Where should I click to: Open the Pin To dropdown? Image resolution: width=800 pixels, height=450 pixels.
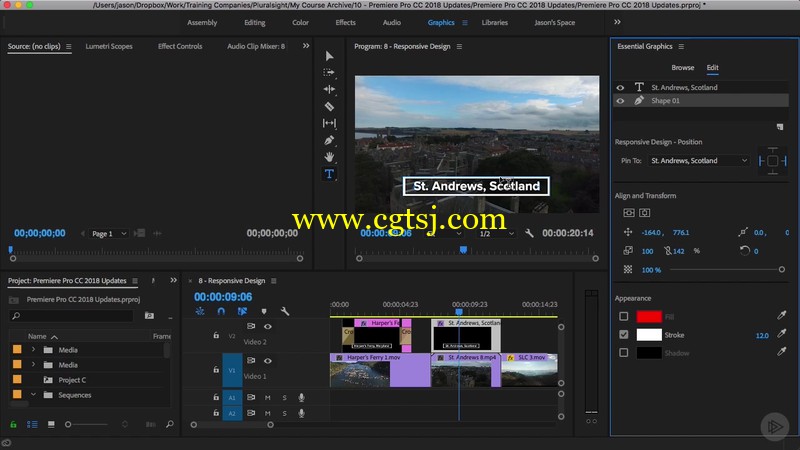click(698, 161)
